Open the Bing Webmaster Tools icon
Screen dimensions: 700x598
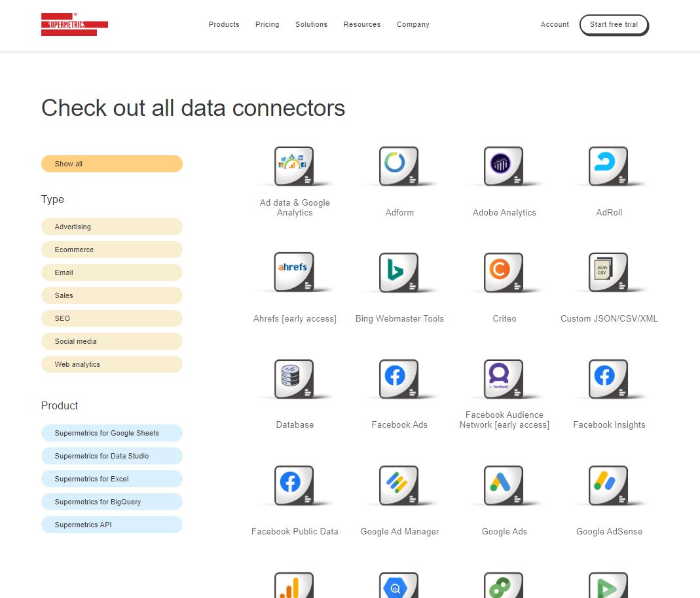[399, 272]
